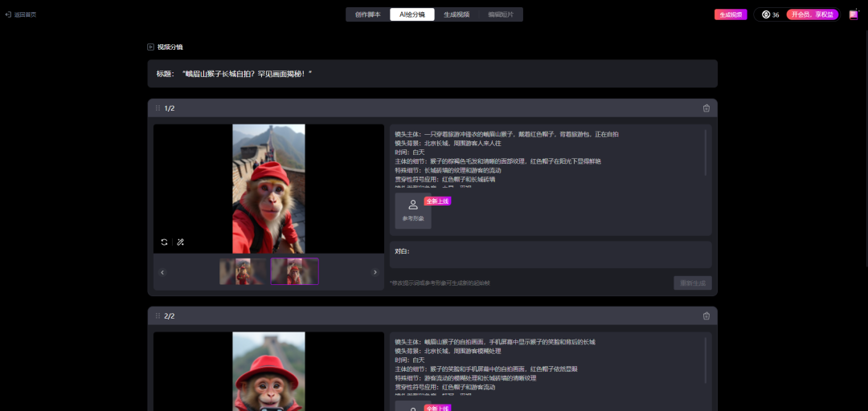
Task: Go back via 返回首页 link
Action: pos(20,15)
